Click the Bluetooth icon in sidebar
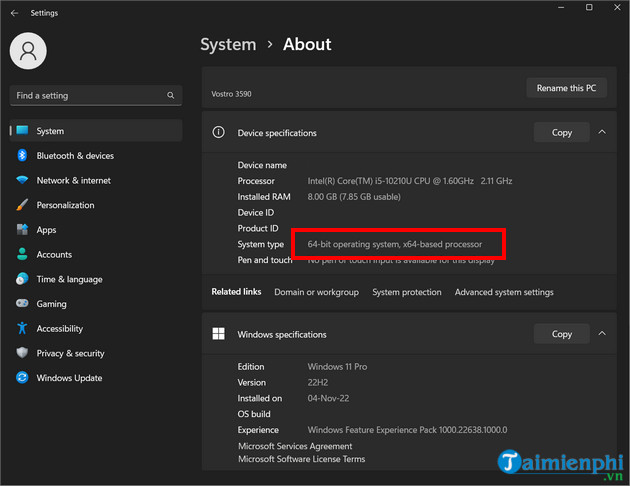 22,155
